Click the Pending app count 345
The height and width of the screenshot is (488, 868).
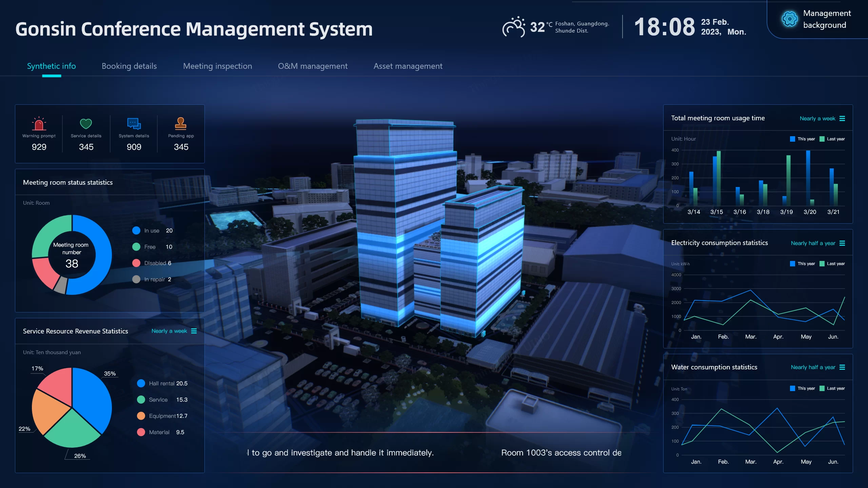(181, 147)
